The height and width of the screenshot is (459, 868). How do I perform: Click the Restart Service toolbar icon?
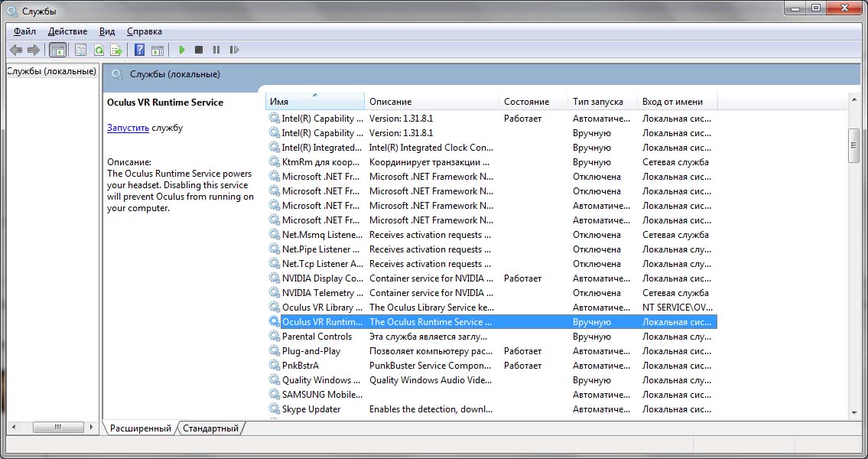pyautogui.click(x=234, y=50)
